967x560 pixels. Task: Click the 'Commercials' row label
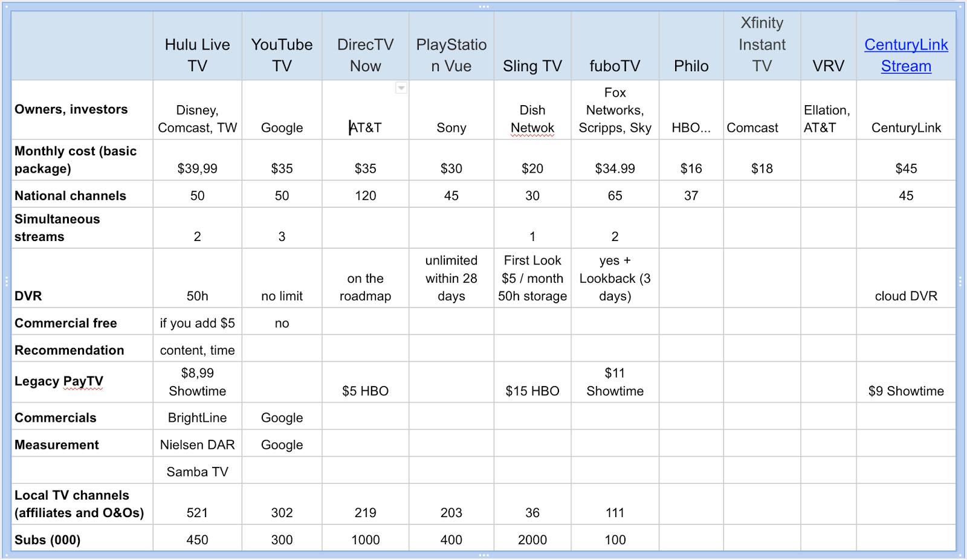(56, 418)
